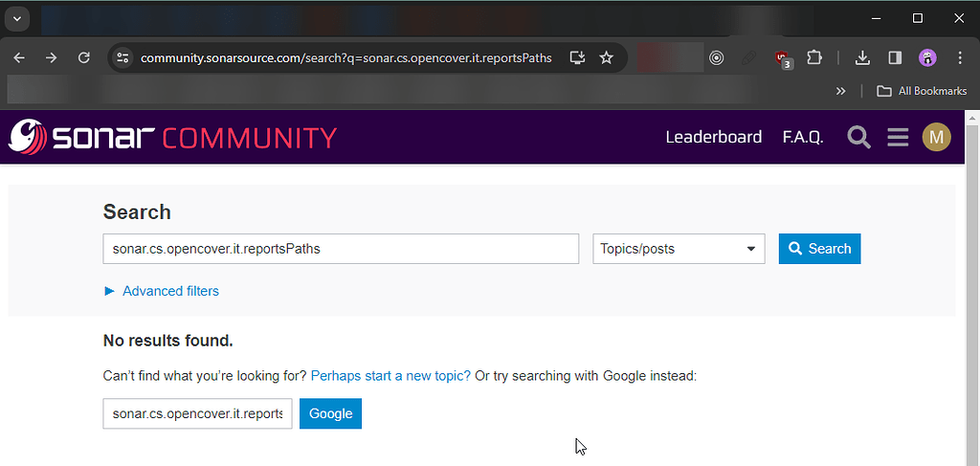Open the hamburger menu in the header
Viewport: 980px width, 466px height.
[x=897, y=138]
